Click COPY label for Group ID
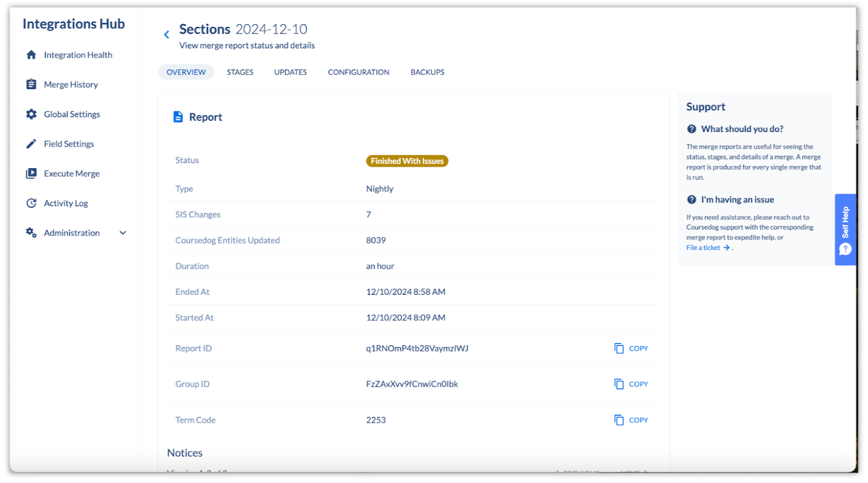This screenshot has width=868, height=483. click(639, 384)
